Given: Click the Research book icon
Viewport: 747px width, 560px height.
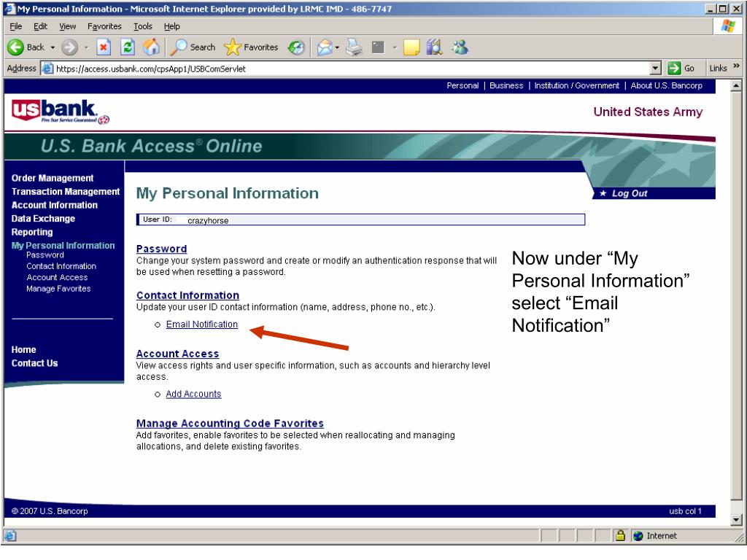Looking at the screenshot, I should point(434,47).
